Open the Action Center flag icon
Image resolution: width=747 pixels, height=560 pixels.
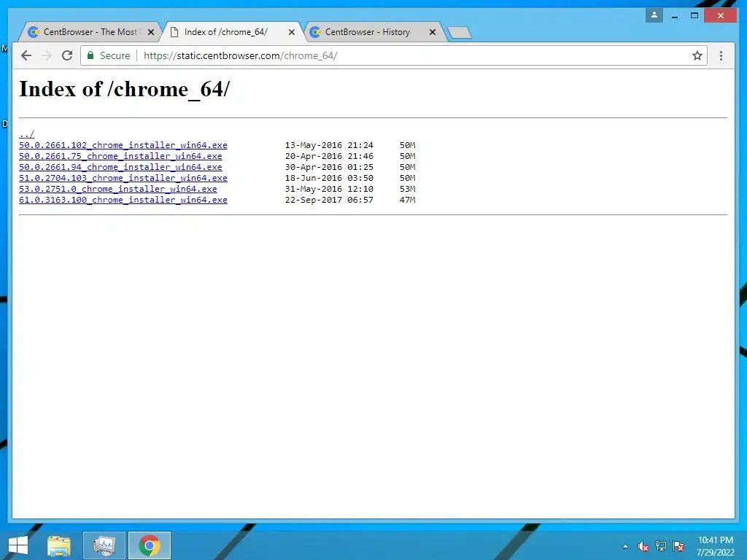click(x=678, y=546)
